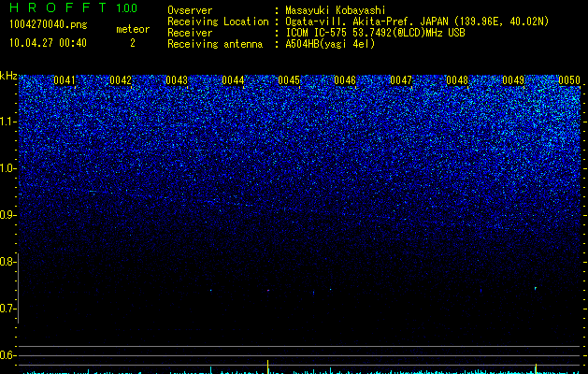Click time marker 0045

click(289, 80)
